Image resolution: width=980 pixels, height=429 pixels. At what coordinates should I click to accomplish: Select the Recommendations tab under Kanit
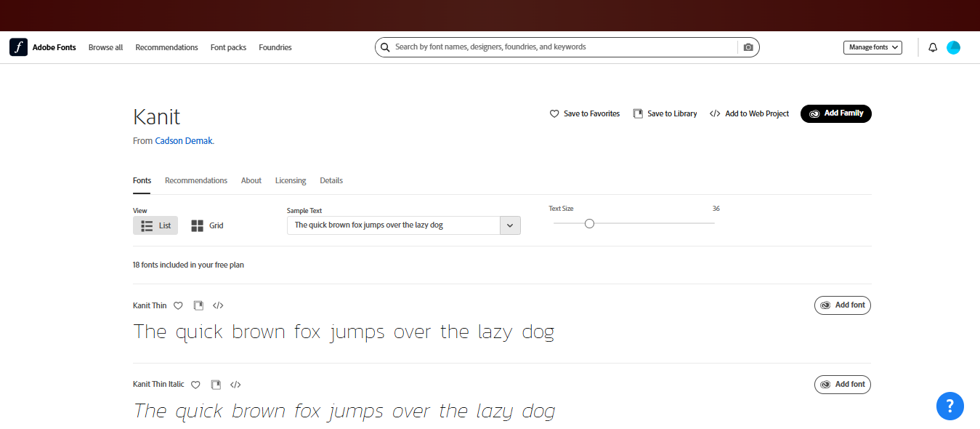[196, 180]
